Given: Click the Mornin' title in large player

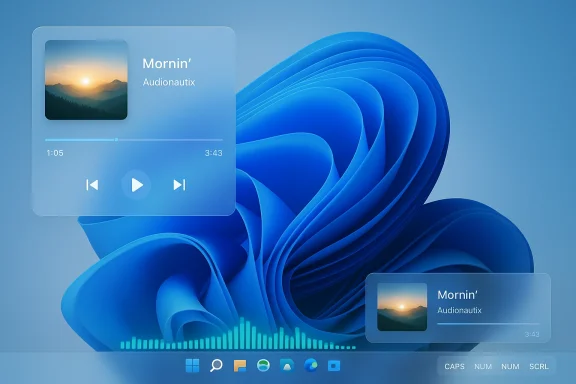Looking at the screenshot, I should coord(167,64).
